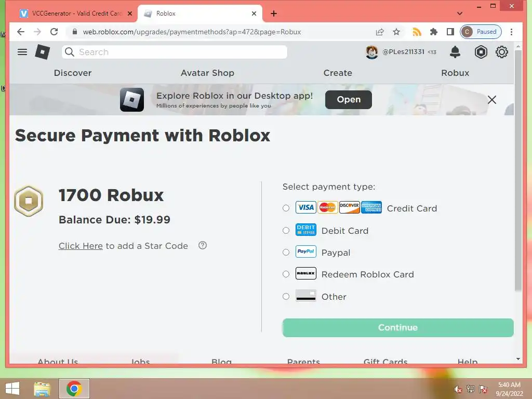Screen dimensions: 532x399
Task: Open Chrome three-dot menu
Action: [x=511, y=32]
